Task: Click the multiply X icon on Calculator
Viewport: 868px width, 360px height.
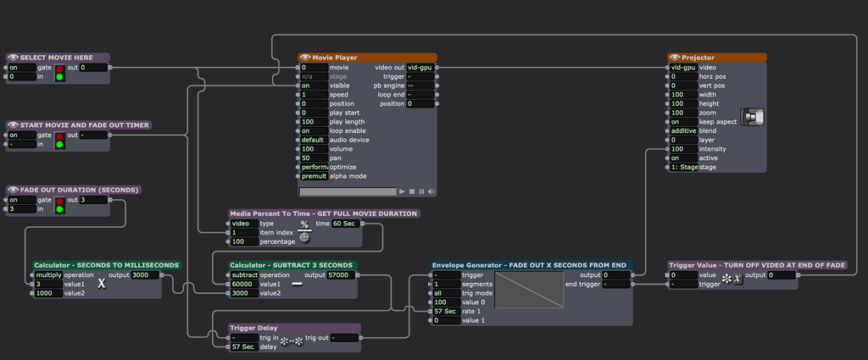Action: [101, 284]
